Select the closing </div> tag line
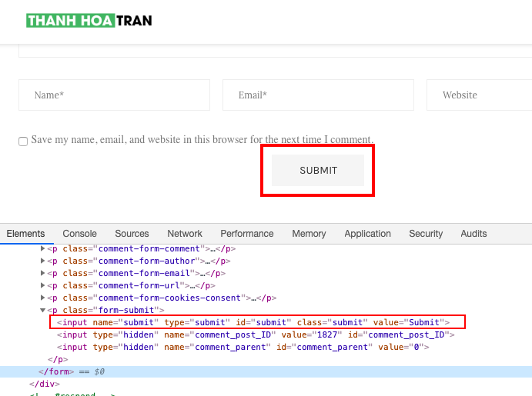Image resolution: width=532 pixels, height=396 pixels. click(x=45, y=384)
